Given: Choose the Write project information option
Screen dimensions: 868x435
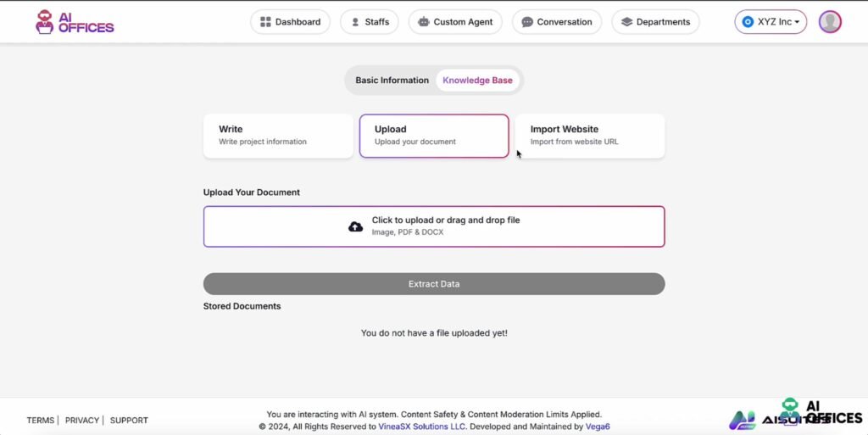Looking at the screenshot, I should click(x=278, y=136).
